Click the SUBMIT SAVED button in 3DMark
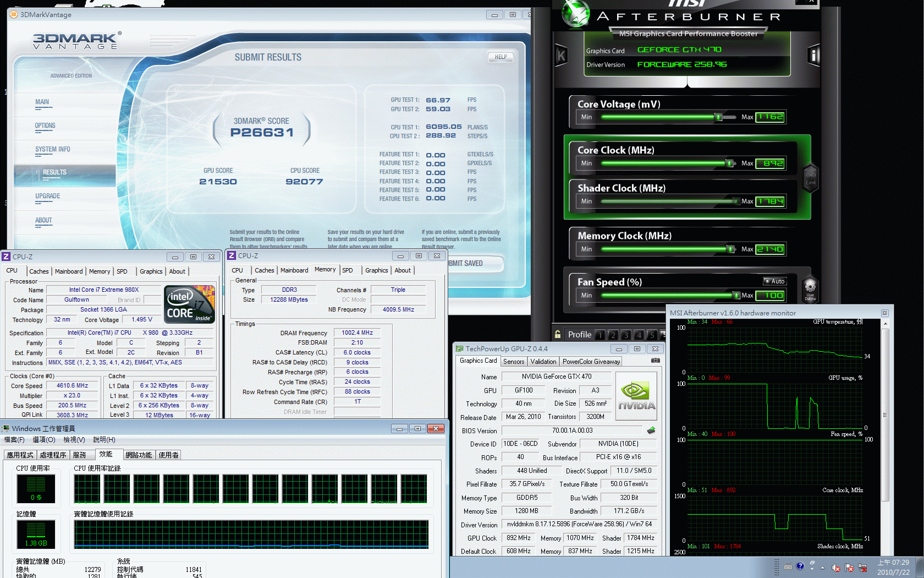924x578 pixels. tap(474, 264)
